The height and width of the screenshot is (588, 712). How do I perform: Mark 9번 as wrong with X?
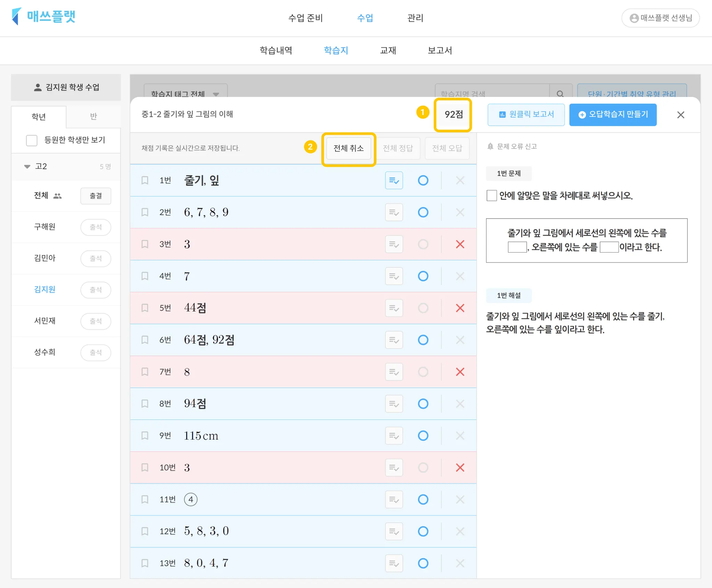tap(460, 435)
